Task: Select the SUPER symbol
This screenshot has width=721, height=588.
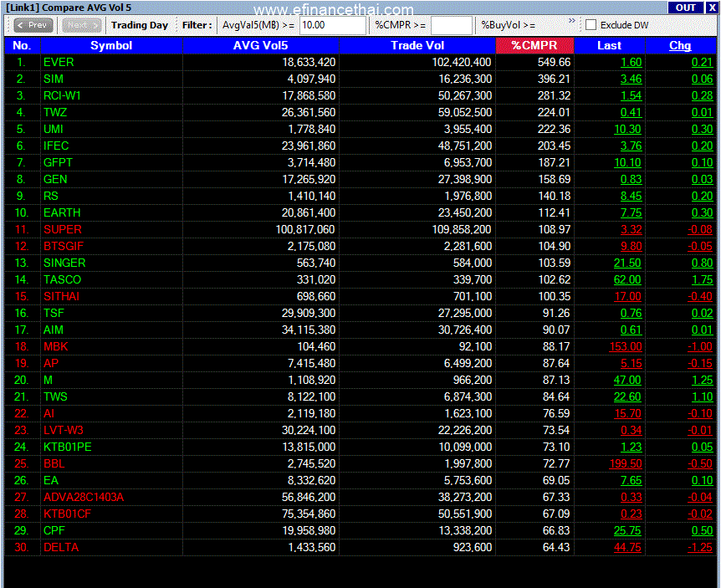Action: coord(63,229)
